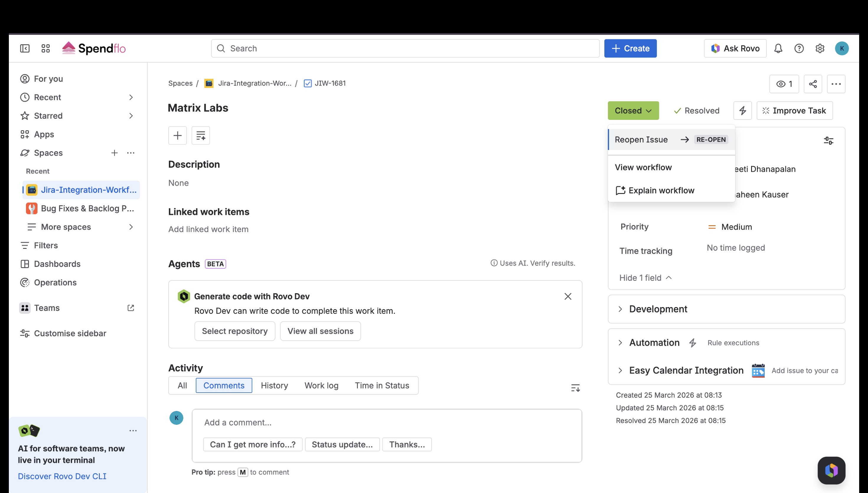Open the Rovo Dev promo ellipsis menu
Screen dimensions: 868x493
pyautogui.click(x=133, y=431)
